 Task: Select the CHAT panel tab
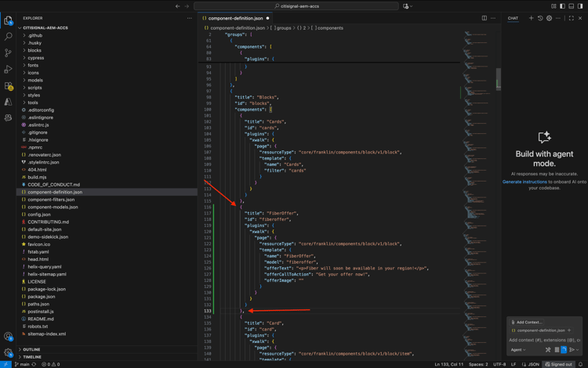(513, 18)
